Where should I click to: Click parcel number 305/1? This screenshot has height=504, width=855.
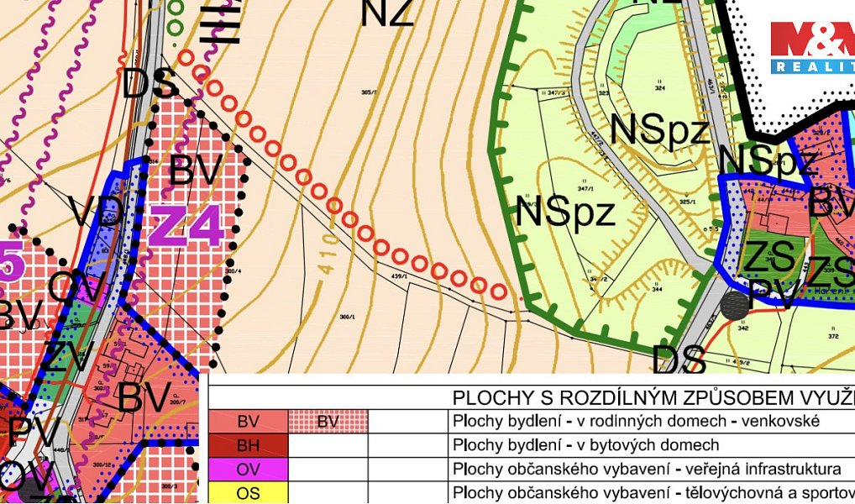coord(370,92)
